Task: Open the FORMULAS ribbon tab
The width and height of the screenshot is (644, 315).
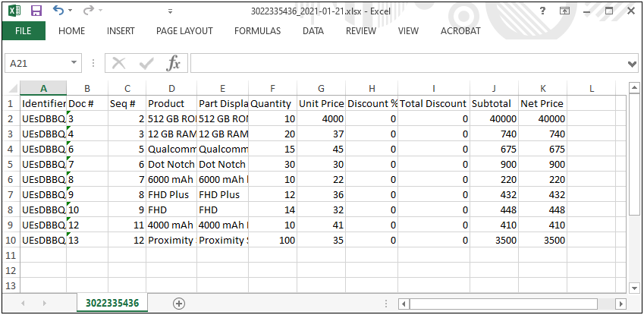Action: (257, 31)
